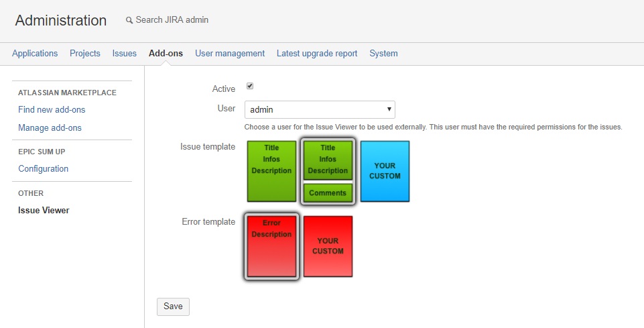Choose the red YOUR CUSTOM error template

tap(328, 246)
